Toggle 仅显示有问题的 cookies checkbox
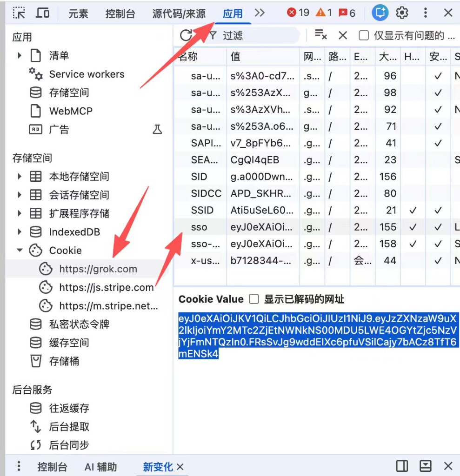460x476 pixels. 364,35
